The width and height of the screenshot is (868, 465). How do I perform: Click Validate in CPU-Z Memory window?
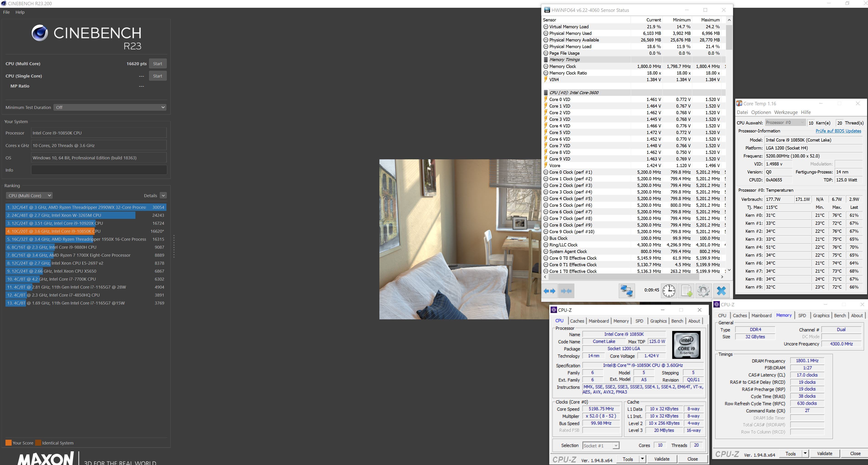click(x=824, y=454)
